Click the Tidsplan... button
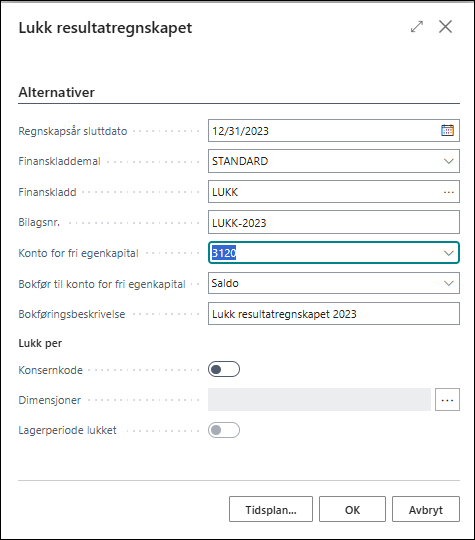Image resolution: width=475 pixels, height=540 pixels. coord(271,509)
